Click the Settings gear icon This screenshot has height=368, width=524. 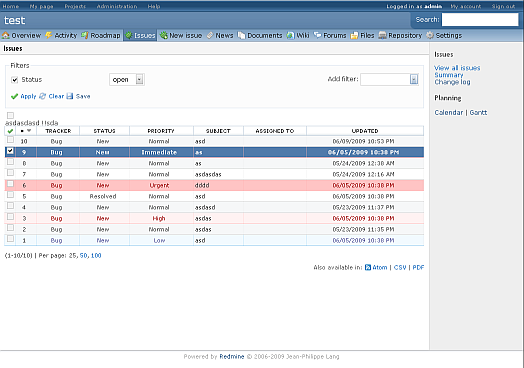point(430,35)
